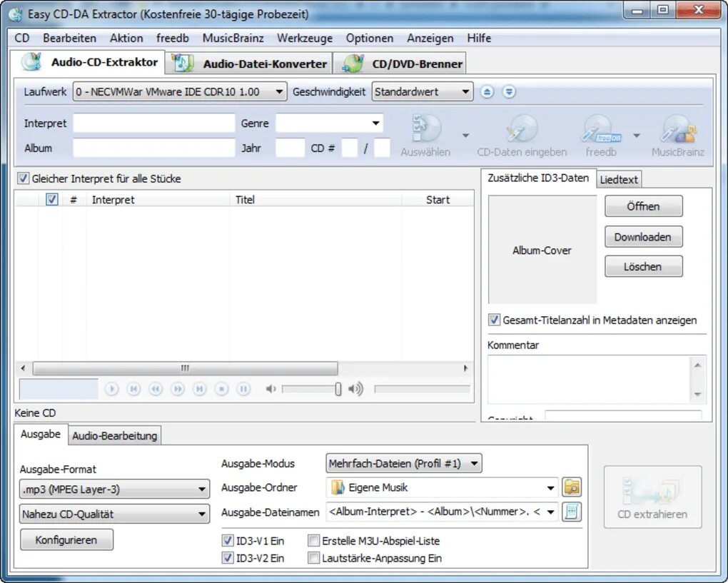Toggle Gleicher Interpret für alle Stücke
The width and height of the screenshot is (728, 583).
pyautogui.click(x=23, y=178)
